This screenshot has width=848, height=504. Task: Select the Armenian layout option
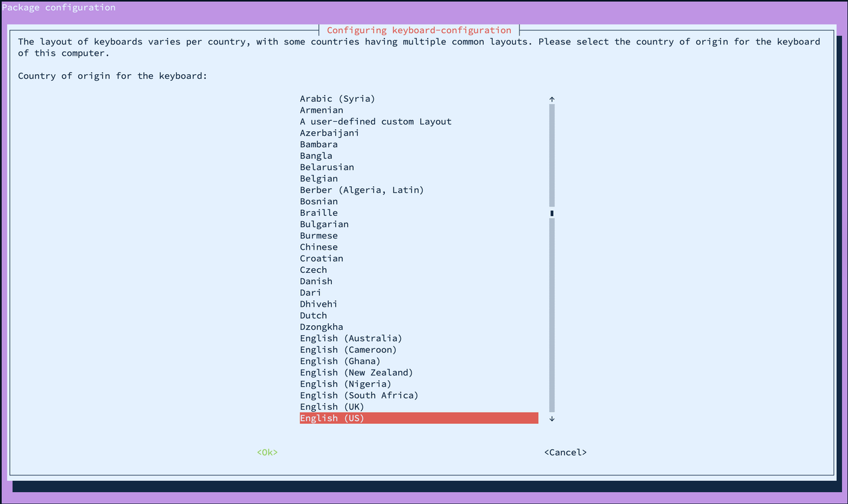pos(321,110)
